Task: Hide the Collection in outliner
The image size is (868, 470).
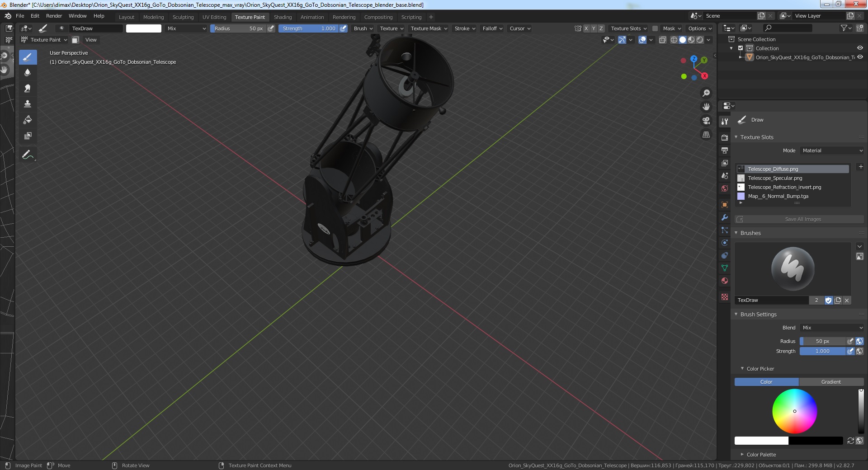Action: coord(860,48)
